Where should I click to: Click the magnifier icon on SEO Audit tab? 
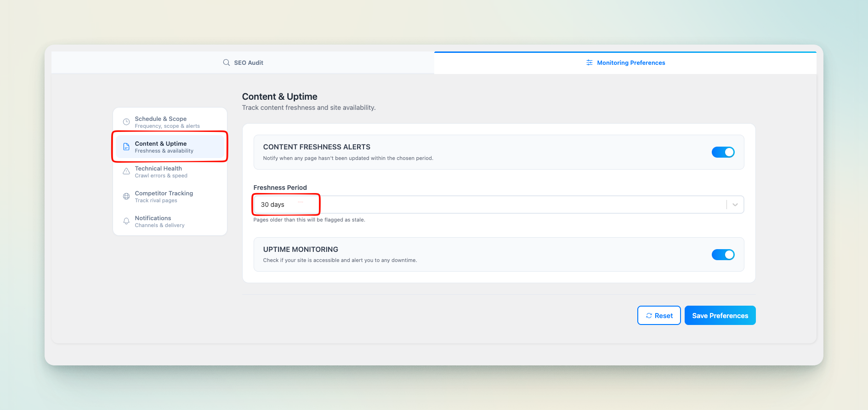click(227, 63)
